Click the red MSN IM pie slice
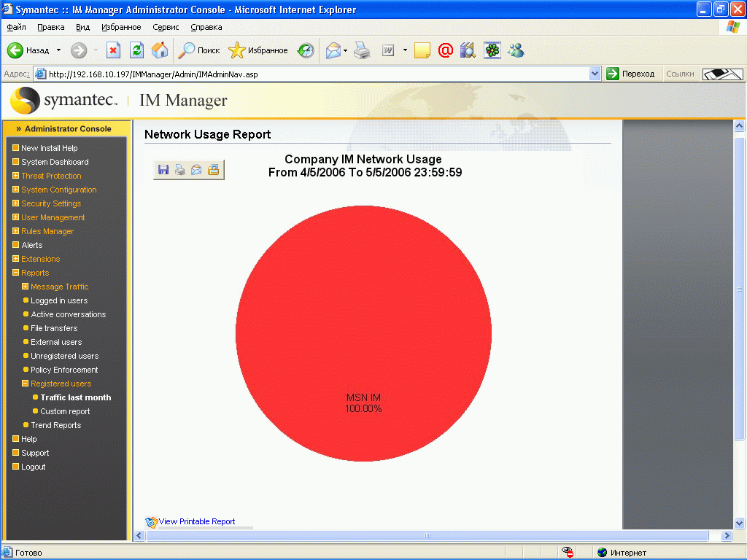The width and height of the screenshot is (747, 560). tap(363, 333)
